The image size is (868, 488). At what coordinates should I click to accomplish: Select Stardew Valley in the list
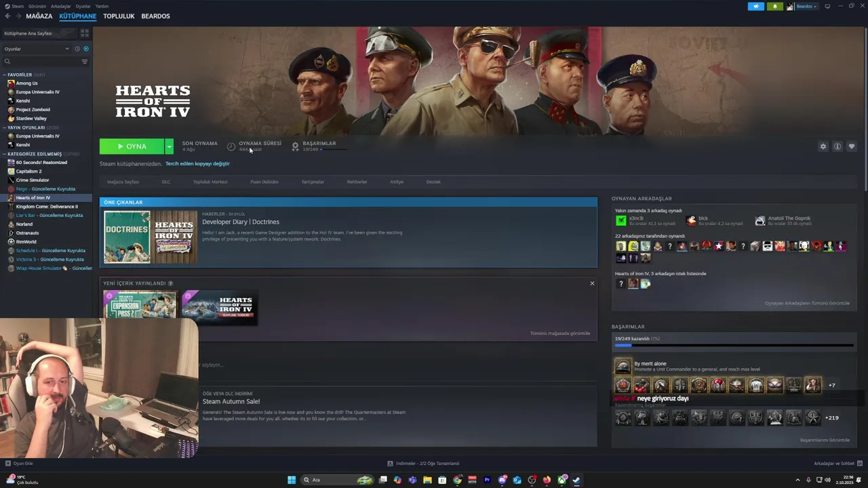(31, 119)
